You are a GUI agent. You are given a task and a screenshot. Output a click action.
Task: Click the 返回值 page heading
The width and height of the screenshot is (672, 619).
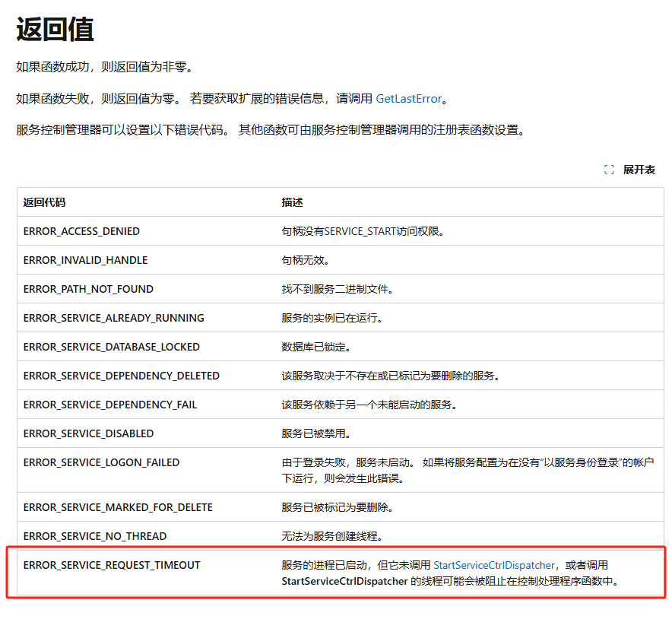[55, 30]
